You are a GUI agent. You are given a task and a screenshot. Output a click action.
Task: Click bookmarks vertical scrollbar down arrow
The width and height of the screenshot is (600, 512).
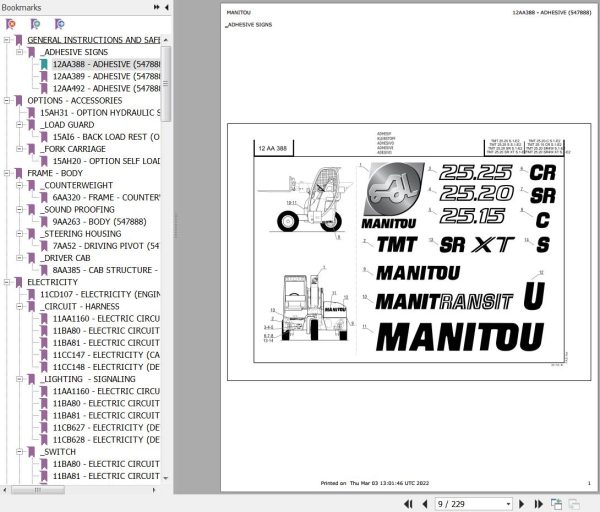click(165, 478)
